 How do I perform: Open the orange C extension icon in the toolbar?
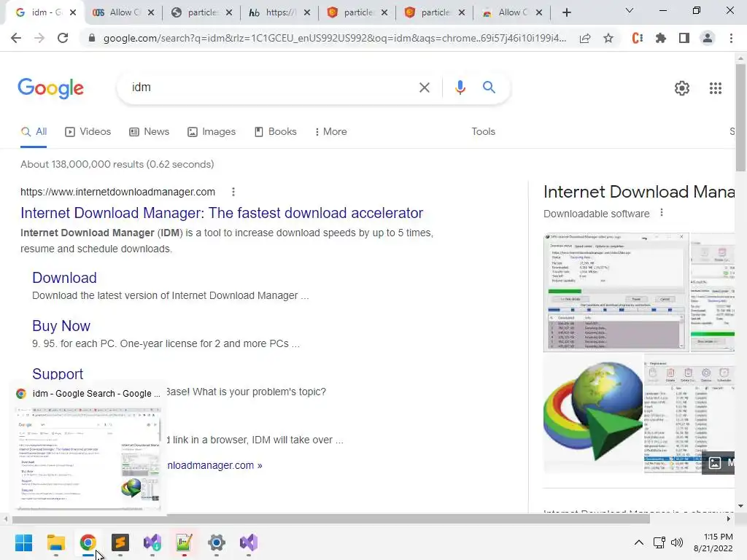(638, 38)
